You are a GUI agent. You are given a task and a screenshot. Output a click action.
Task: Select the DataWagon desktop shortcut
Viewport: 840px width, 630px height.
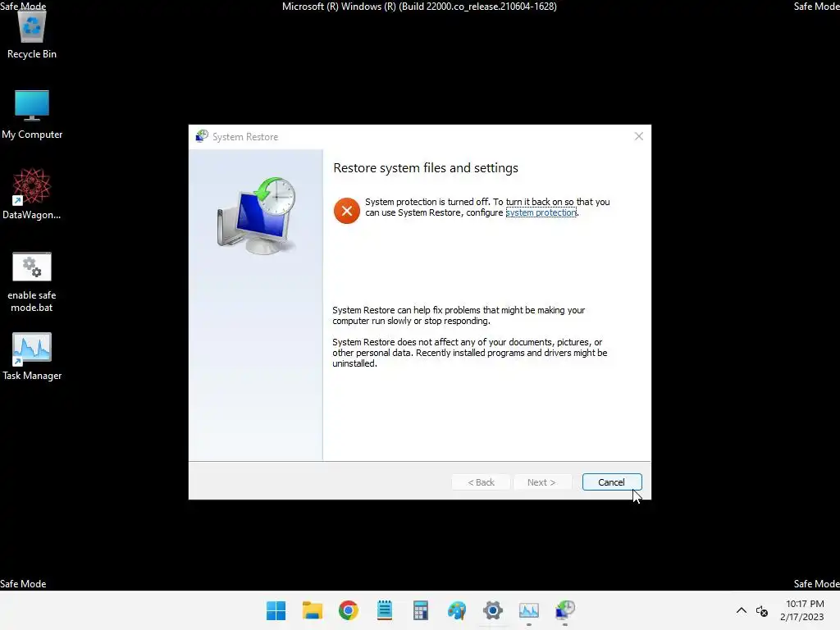[32, 194]
